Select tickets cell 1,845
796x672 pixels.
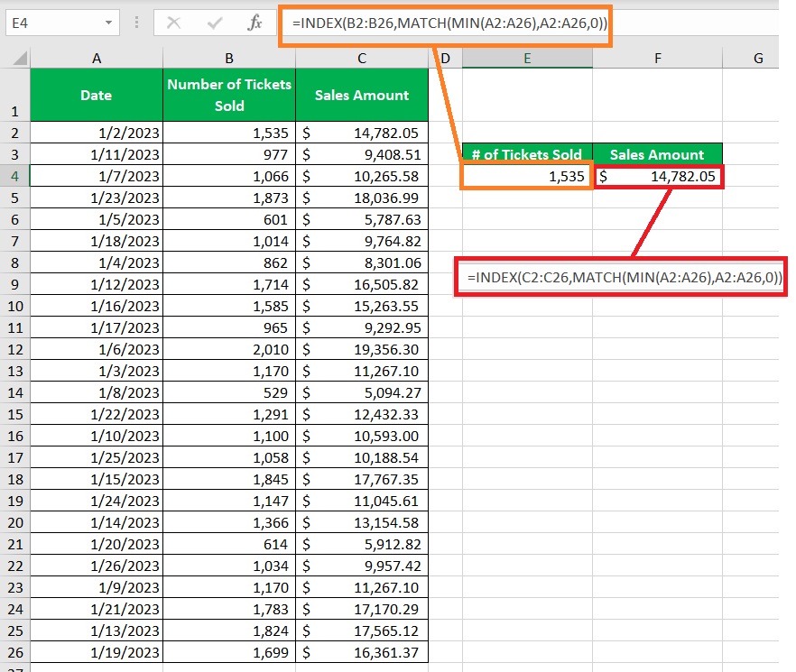click(229, 479)
